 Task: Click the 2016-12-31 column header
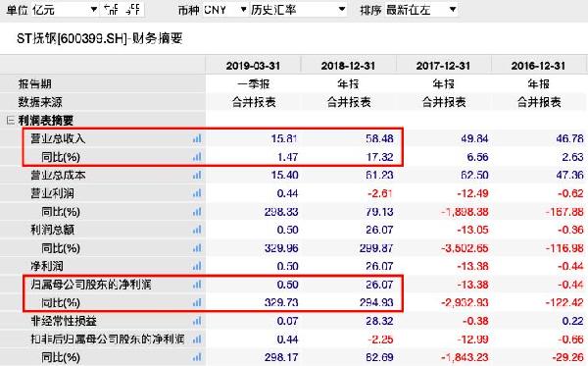[x=538, y=66]
